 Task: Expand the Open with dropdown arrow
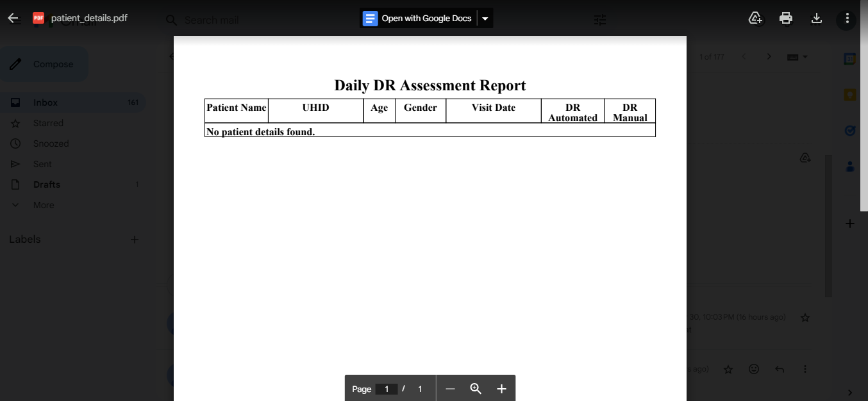485,19
